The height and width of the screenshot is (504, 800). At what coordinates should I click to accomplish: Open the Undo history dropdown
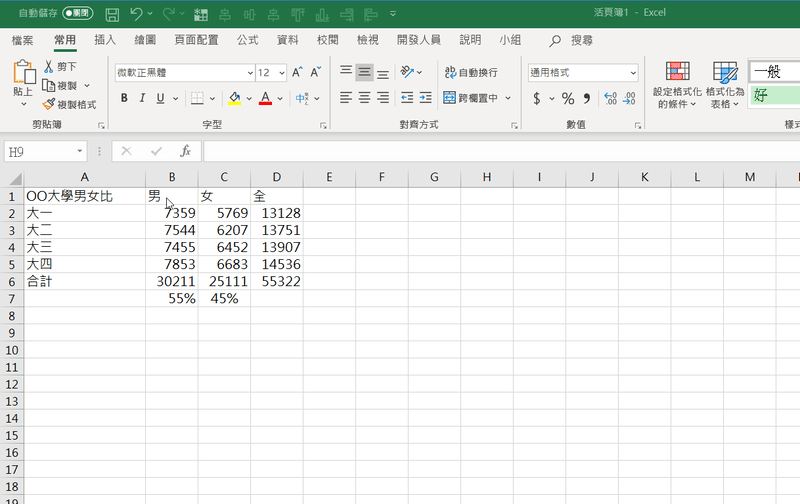[150, 14]
